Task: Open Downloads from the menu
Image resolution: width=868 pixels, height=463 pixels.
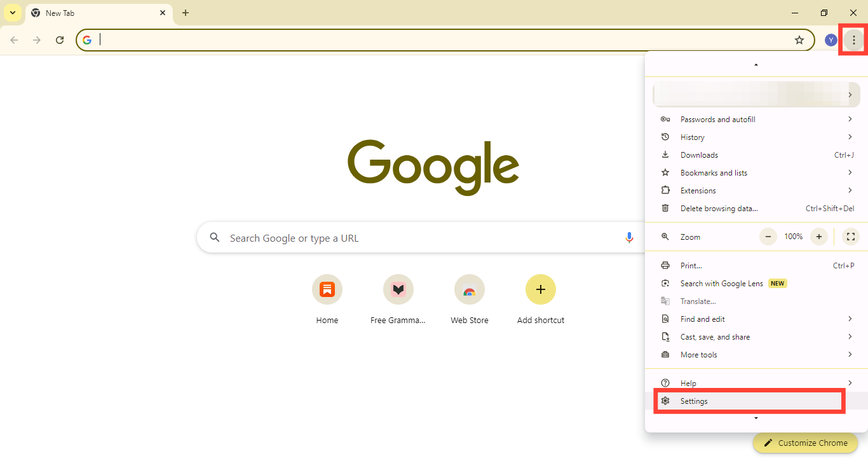Action: click(x=756, y=155)
